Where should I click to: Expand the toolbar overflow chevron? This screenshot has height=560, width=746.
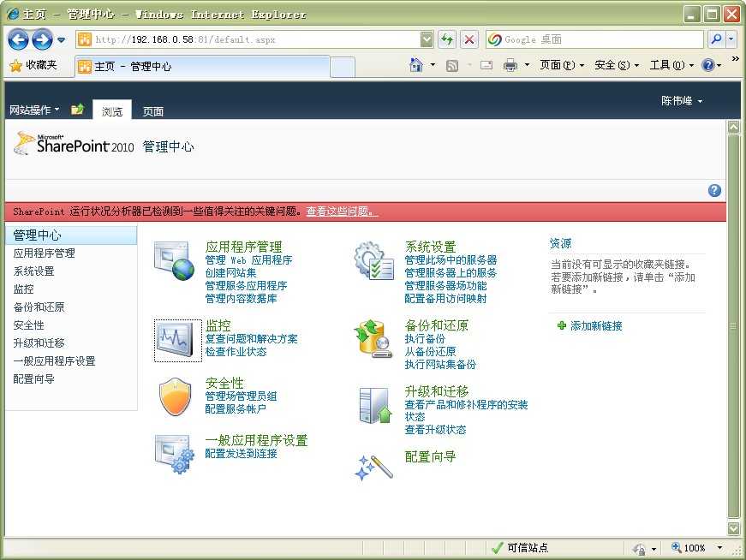[x=735, y=59]
